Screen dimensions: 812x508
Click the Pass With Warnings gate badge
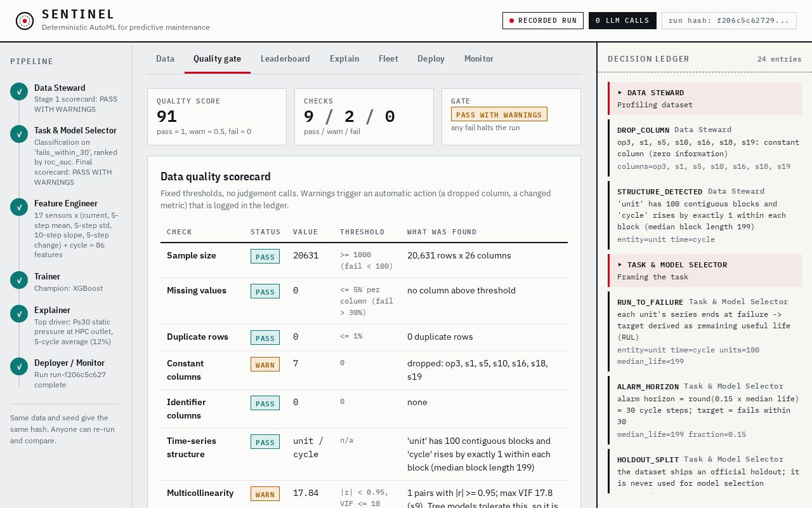point(499,114)
